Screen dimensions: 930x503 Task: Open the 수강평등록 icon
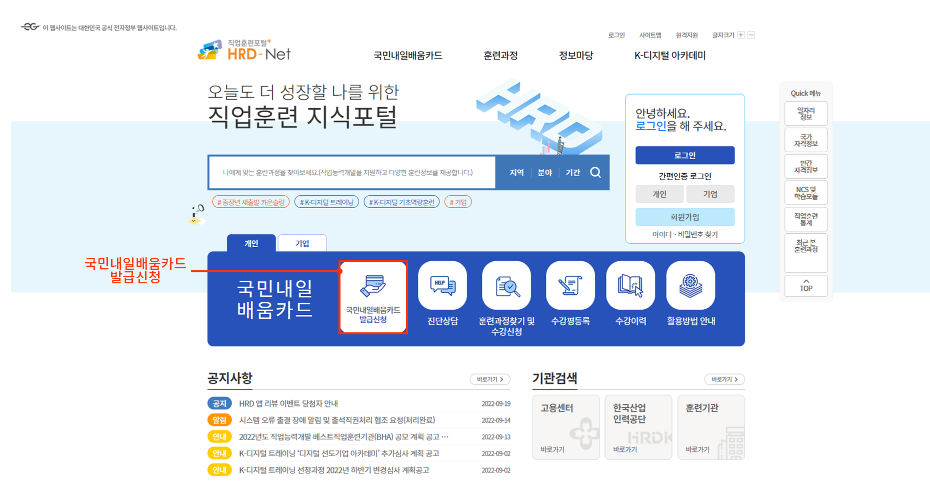[570, 286]
